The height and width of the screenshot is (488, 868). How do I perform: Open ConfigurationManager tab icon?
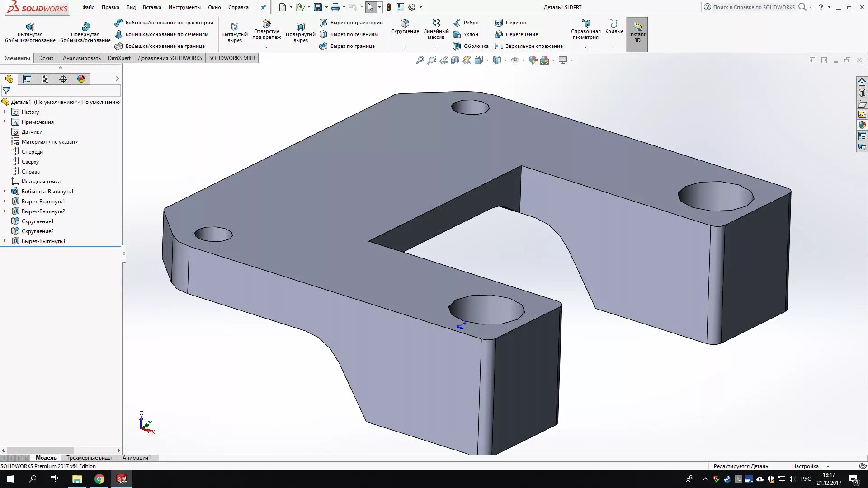(x=45, y=79)
